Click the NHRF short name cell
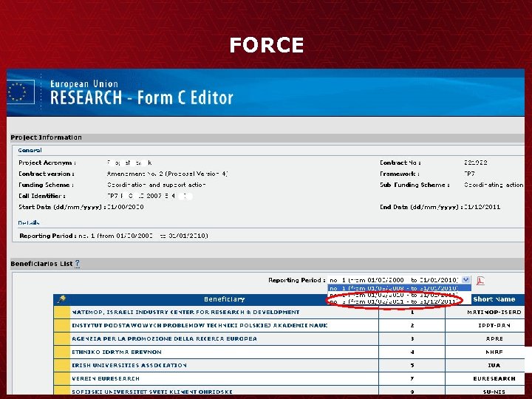The height and width of the screenshot is (399, 532). [x=494, y=352]
